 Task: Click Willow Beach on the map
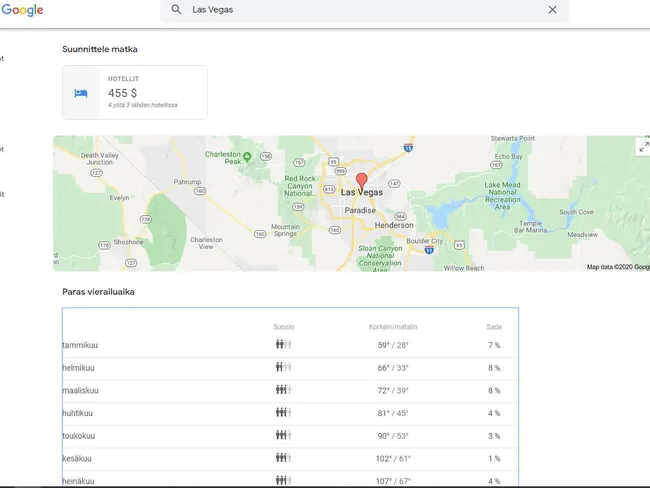(464, 268)
